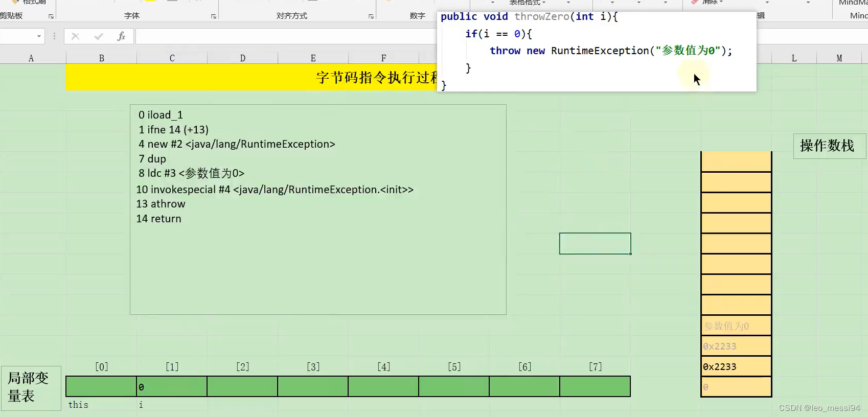Click the 'this' variable name label
Viewport: 868px width, 417px height.
click(78, 405)
